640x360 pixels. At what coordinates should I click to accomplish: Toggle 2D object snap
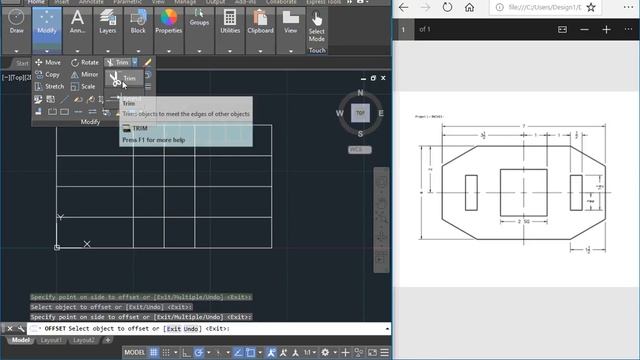point(251,352)
